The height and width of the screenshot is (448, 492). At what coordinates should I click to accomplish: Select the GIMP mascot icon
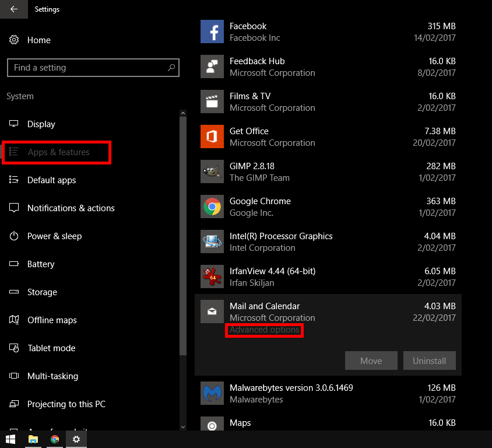point(212,171)
